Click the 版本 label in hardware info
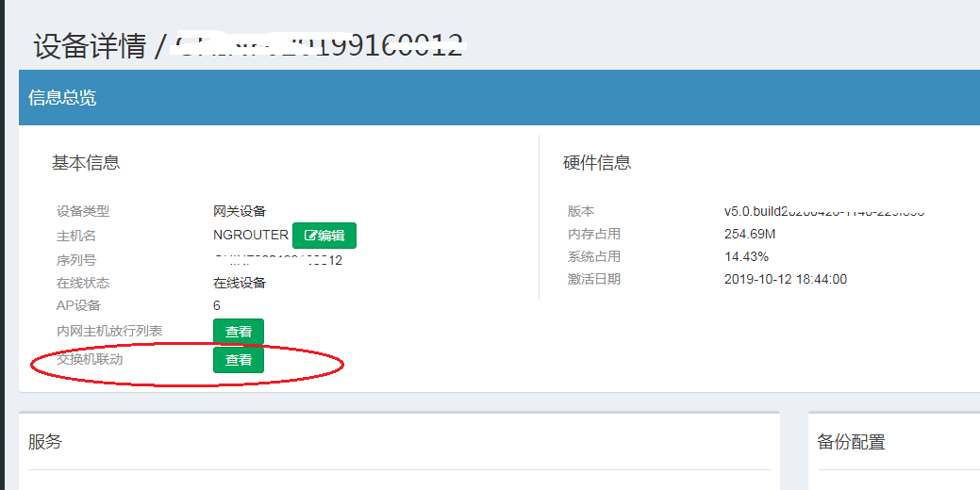Image resolution: width=980 pixels, height=490 pixels. 581,211
